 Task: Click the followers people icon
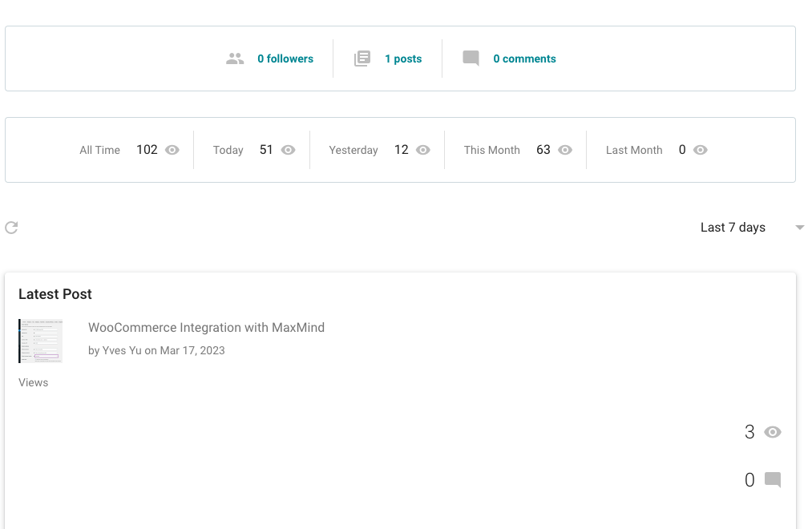235,59
